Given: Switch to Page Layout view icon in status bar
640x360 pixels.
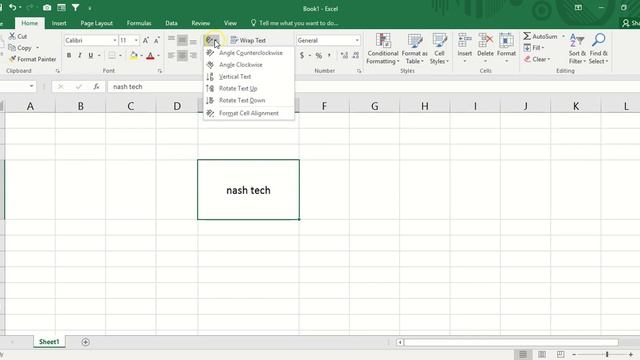Looking at the screenshot, I should pyautogui.click(x=542, y=354).
